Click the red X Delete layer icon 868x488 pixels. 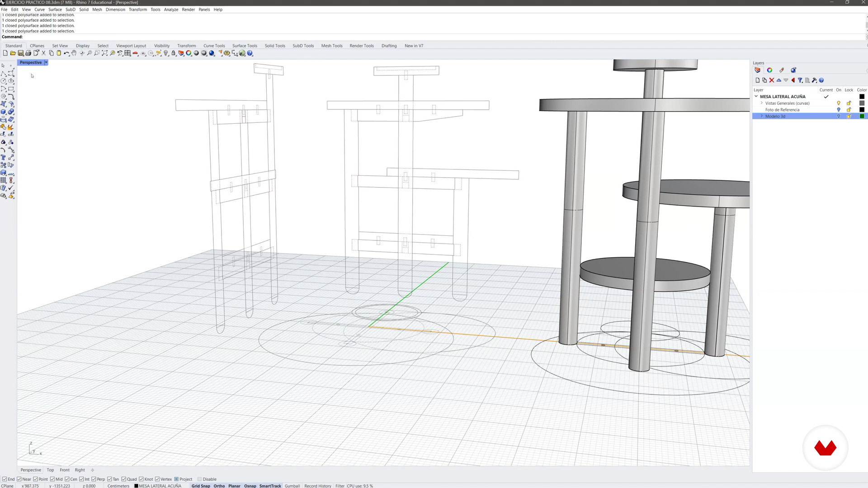772,80
